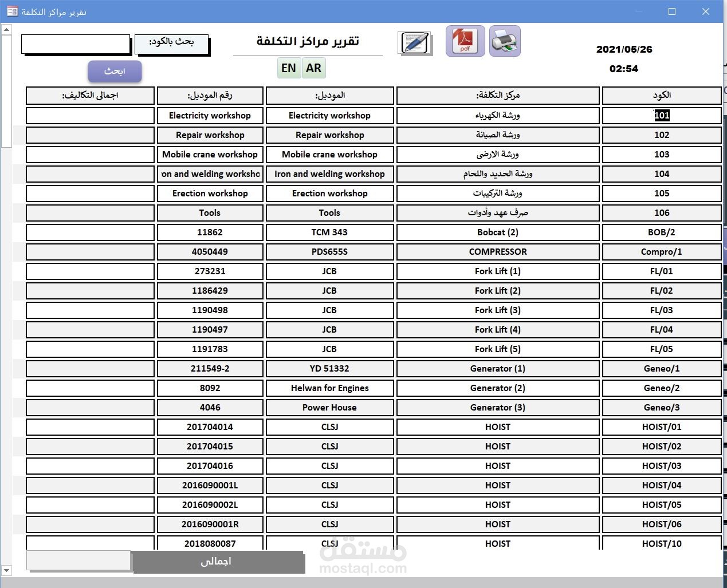Select the FL/03 code cell
Screen dimensions: 727x588
coord(662,310)
